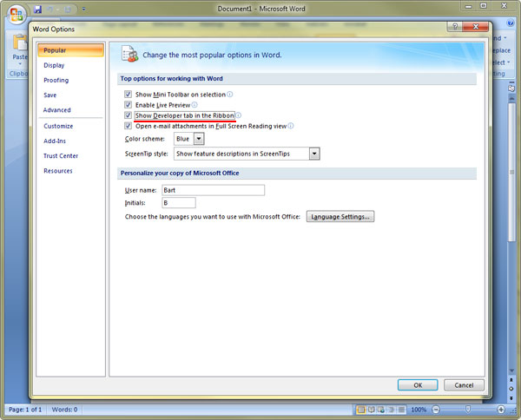
Task: Click the zoom slider handle
Action: tap(468, 410)
